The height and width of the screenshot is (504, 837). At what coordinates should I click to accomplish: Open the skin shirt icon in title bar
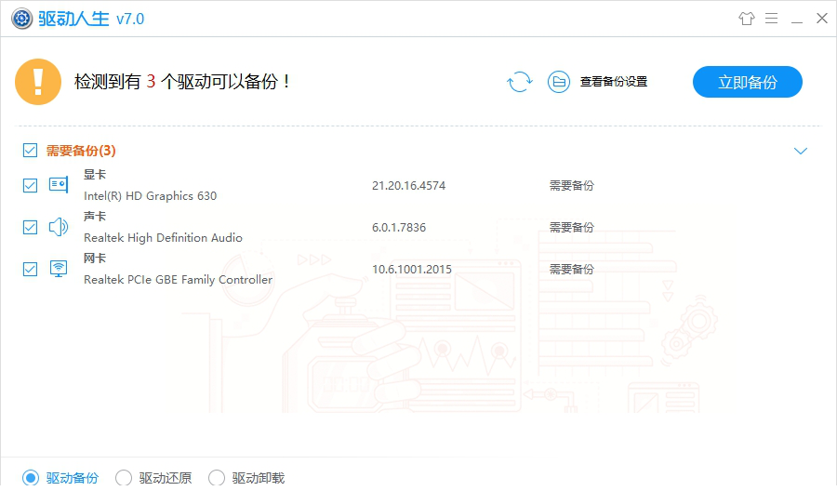click(x=746, y=19)
